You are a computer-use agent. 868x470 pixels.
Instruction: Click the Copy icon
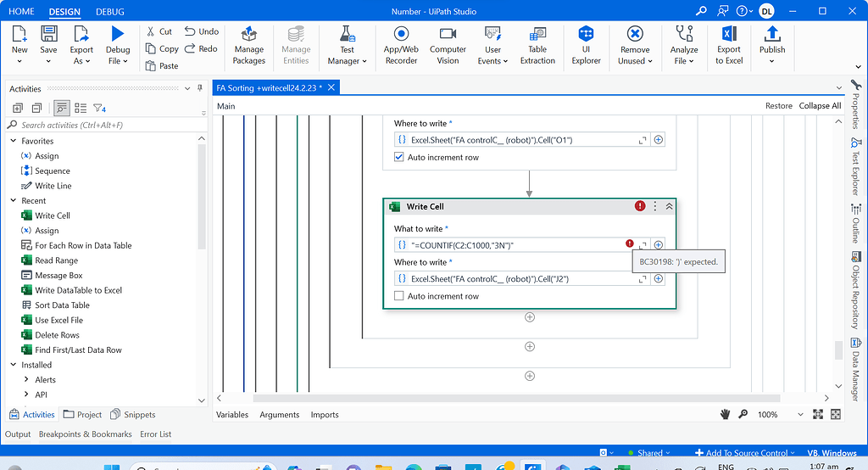pyautogui.click(x=151, y=48)
